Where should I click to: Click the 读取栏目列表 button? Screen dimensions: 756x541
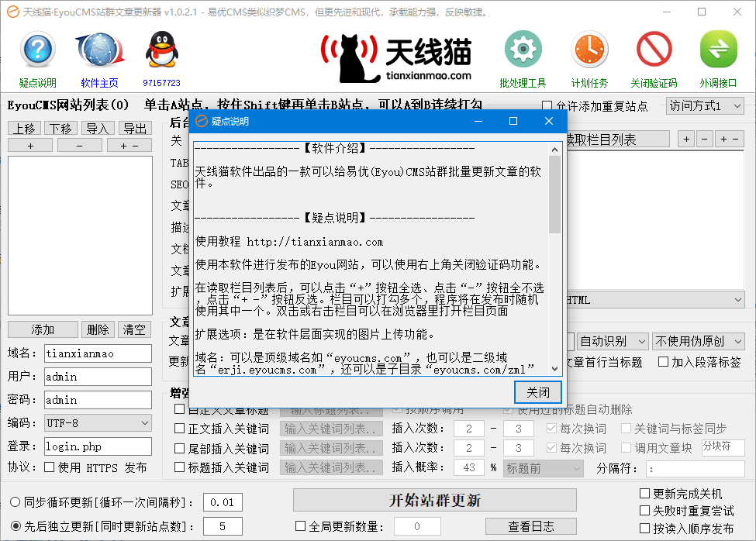[x=617, y=140]
